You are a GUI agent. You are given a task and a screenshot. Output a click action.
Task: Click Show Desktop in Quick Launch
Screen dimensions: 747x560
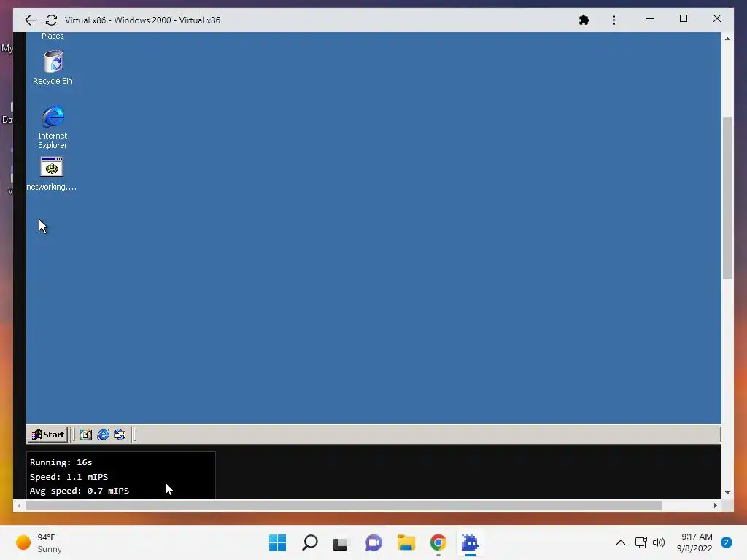[86, 435]
